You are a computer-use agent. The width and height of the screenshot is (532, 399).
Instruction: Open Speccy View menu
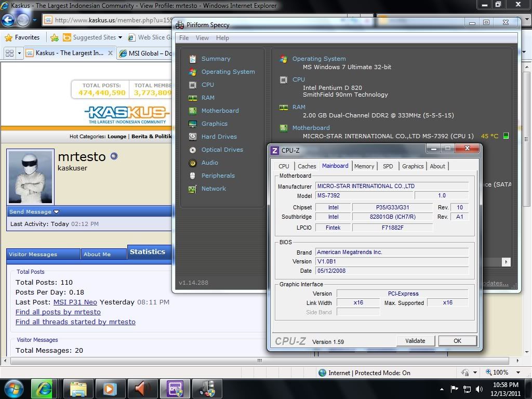202,38
